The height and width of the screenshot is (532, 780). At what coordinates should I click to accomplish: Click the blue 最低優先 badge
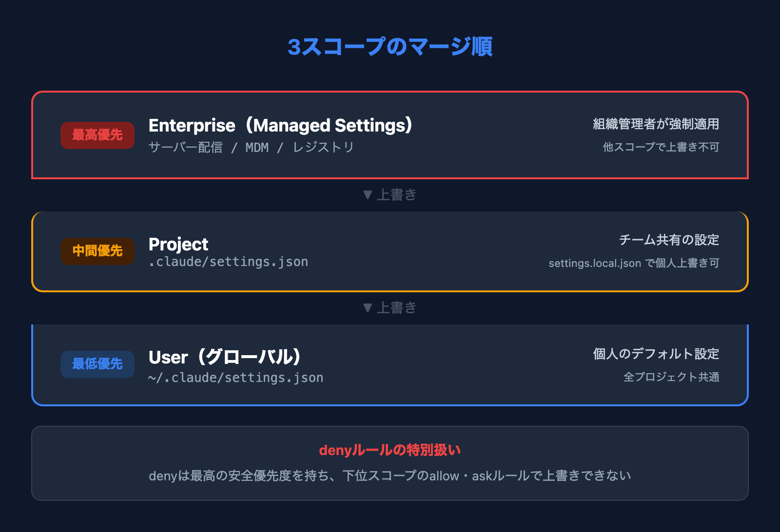[x=97, y=364]
